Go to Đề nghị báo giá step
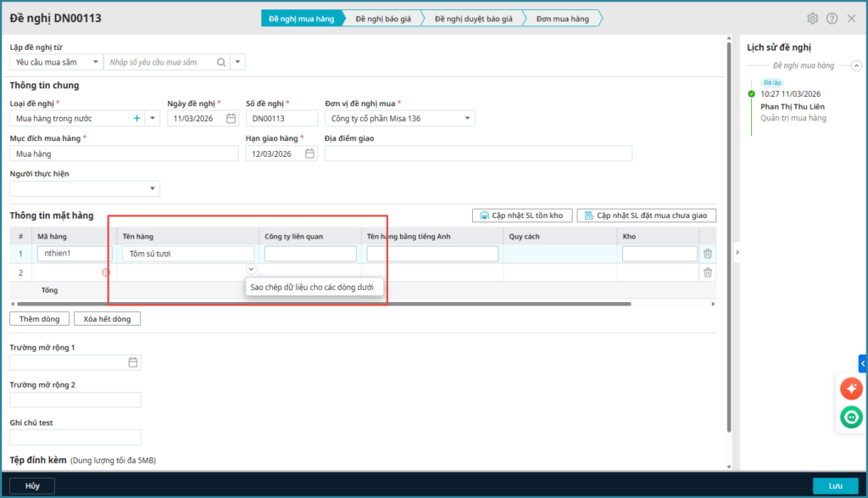The height and width of the screenshot is (498, 868). pyautogui.click(x=383, y=18)
